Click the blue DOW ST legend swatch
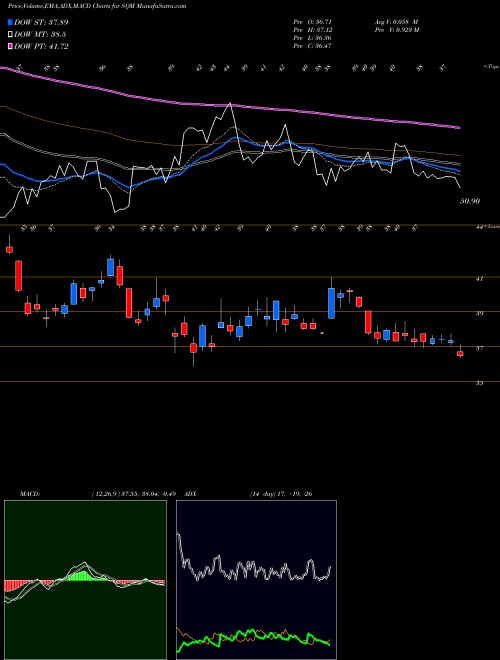 coord(11,22)
